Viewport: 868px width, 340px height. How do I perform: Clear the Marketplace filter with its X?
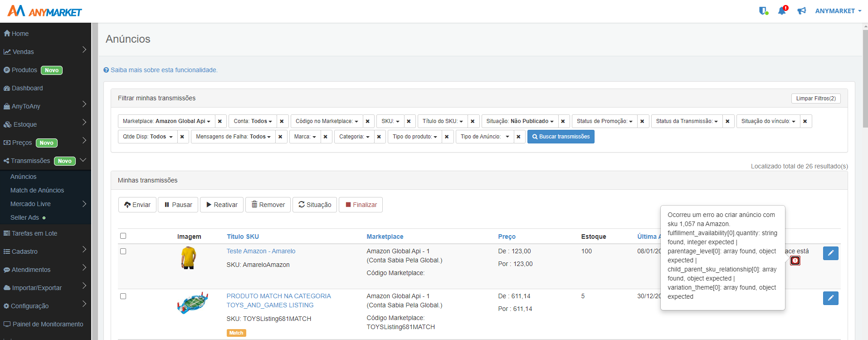(220, 121)
